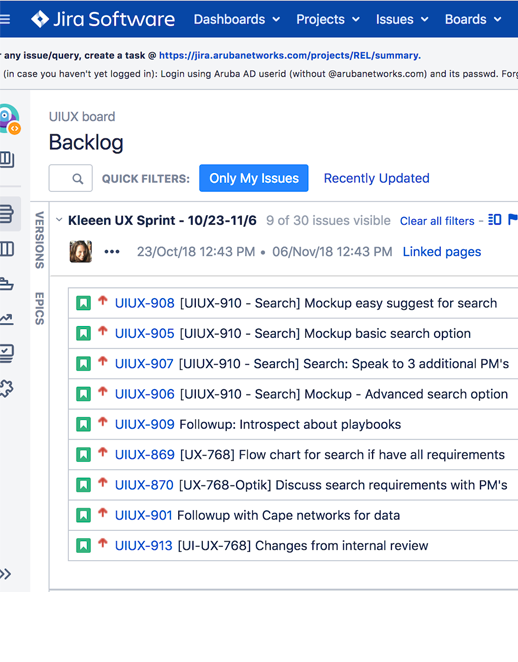Viewport: 518px width, 662px height.
Task: Click sprint start date 23/Oct/18 12:43 PM
Action: point(196,252)
